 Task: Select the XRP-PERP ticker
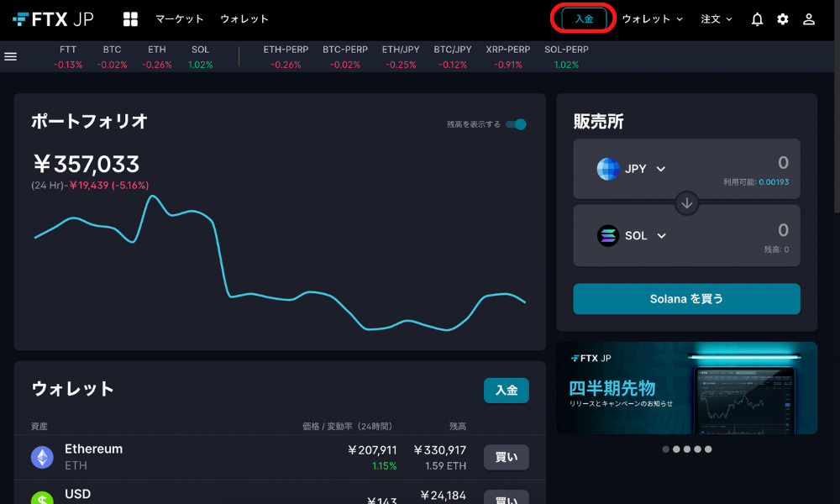(x=508, y=57)
